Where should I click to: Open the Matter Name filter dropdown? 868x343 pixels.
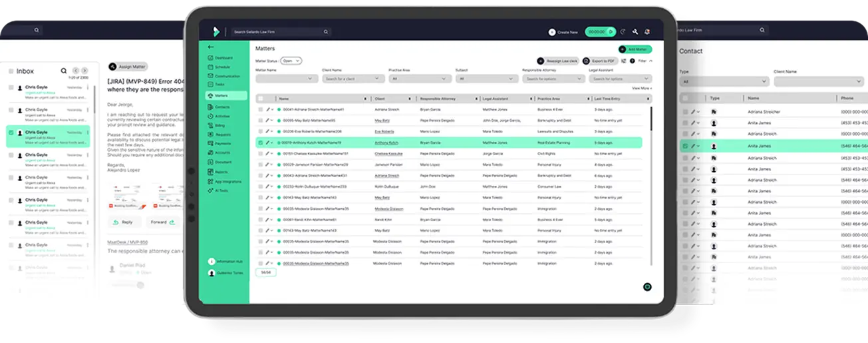click(287, 79)
